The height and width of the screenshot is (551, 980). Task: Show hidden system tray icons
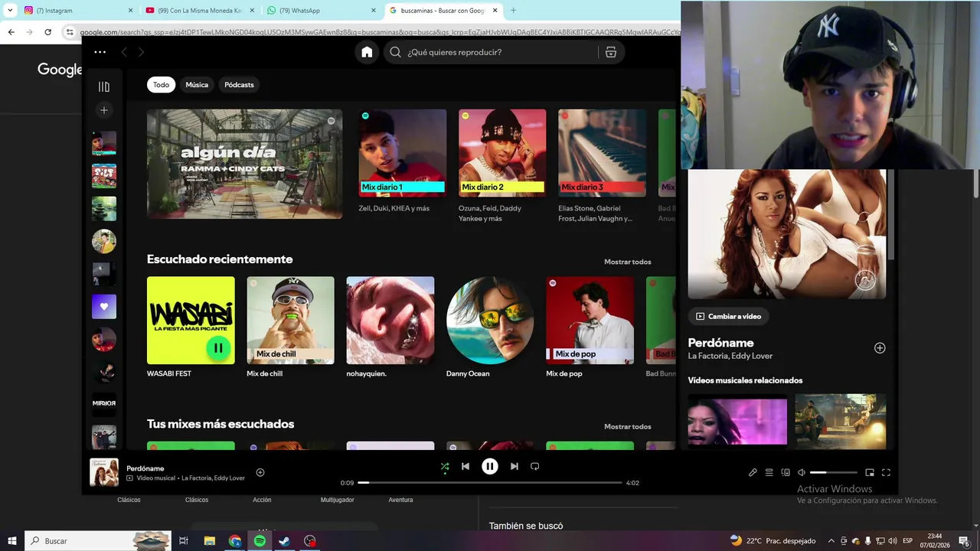click(831, 541)
